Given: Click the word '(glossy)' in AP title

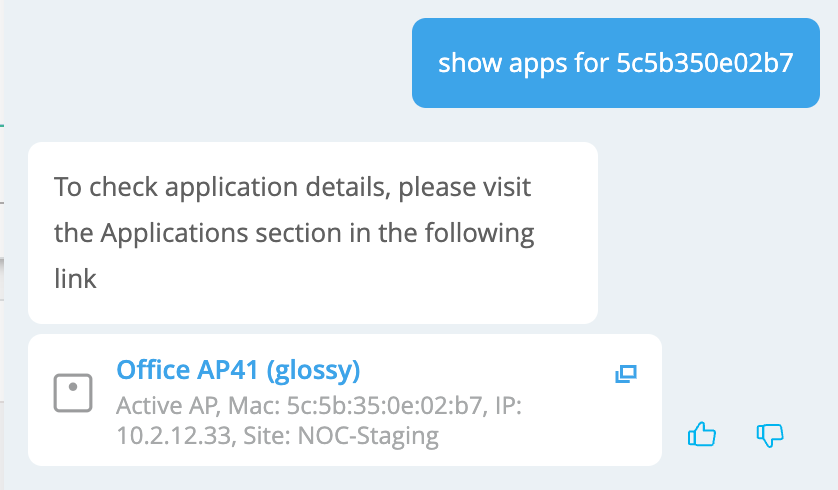Looking at the screenshot, I should 314,371.
